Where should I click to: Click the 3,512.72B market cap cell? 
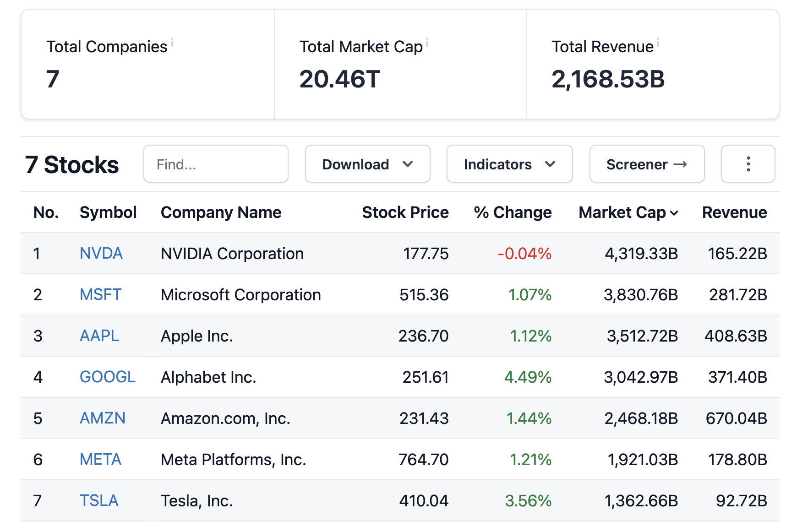click(x=642, y=336)
